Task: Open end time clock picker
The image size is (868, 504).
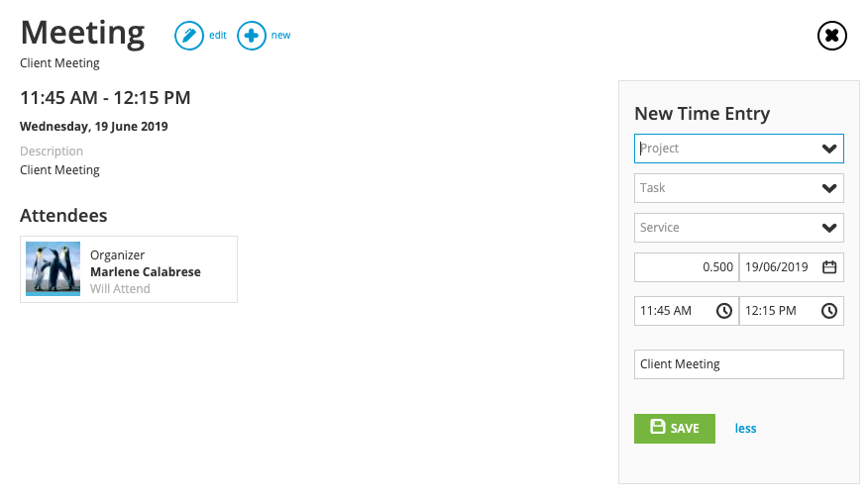Action: pyautogui.click(x=829, y=311)
